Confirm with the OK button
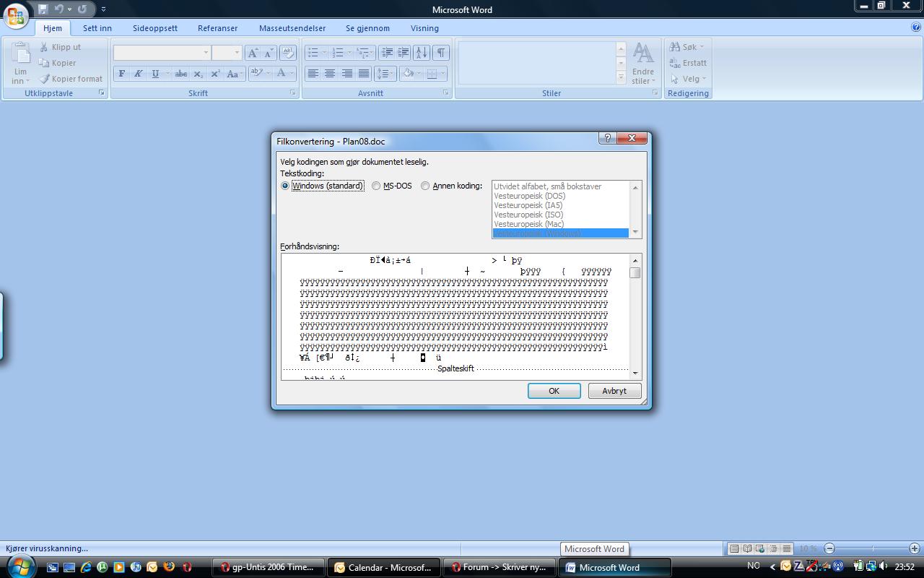This screenshot has height=578, width=924. tap(554, 391)
